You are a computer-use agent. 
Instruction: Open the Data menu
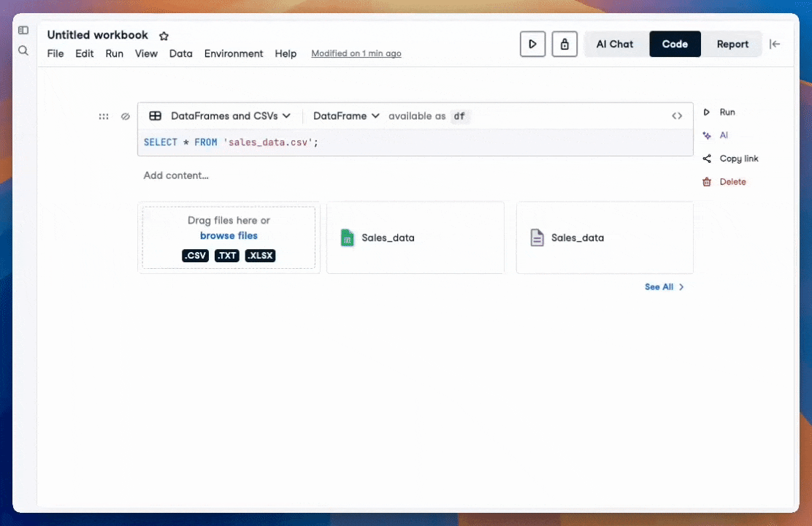tap(181, 53)
